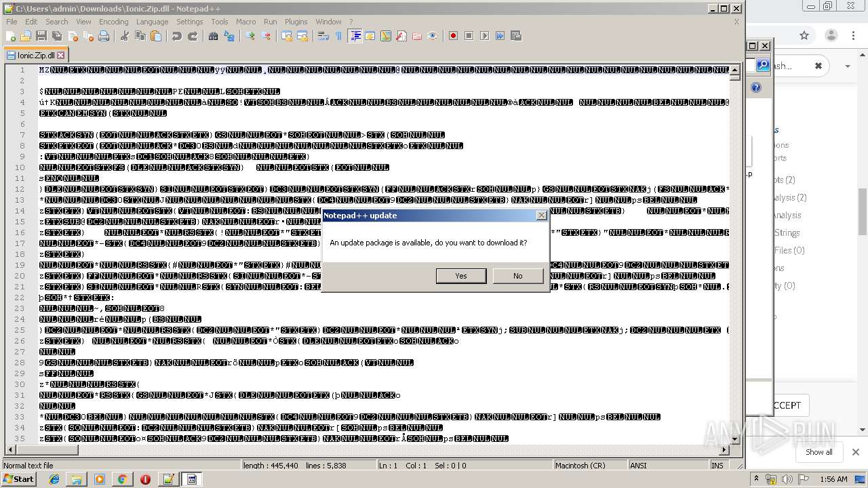Click the Stop Recording macro icon
Viewport: 868px width, 488px height.
[469, 36]
